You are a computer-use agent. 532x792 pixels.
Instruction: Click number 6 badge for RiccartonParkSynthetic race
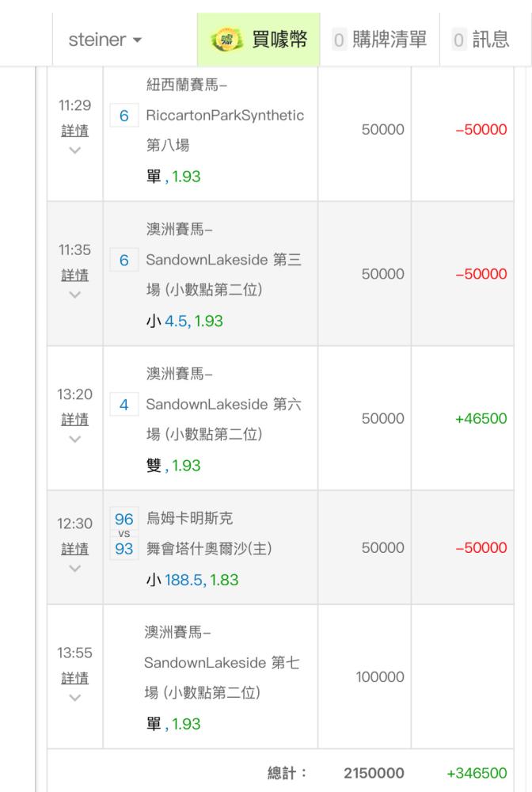(x=124, y=116)
